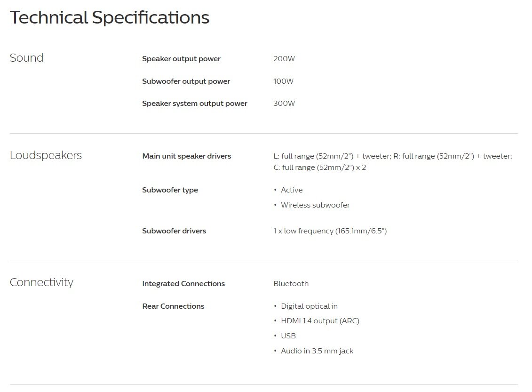Click the Wireless subwoofer bullet item
Image resolution: width=532 pixels, height=392 pixels.
315,205
